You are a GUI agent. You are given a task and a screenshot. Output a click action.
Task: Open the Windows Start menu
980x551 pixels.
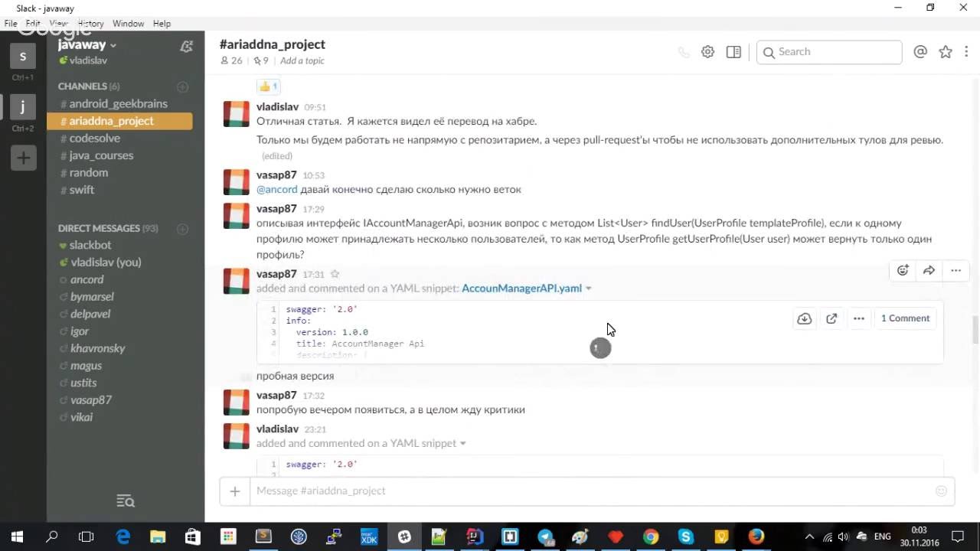[x=17, y=536]
